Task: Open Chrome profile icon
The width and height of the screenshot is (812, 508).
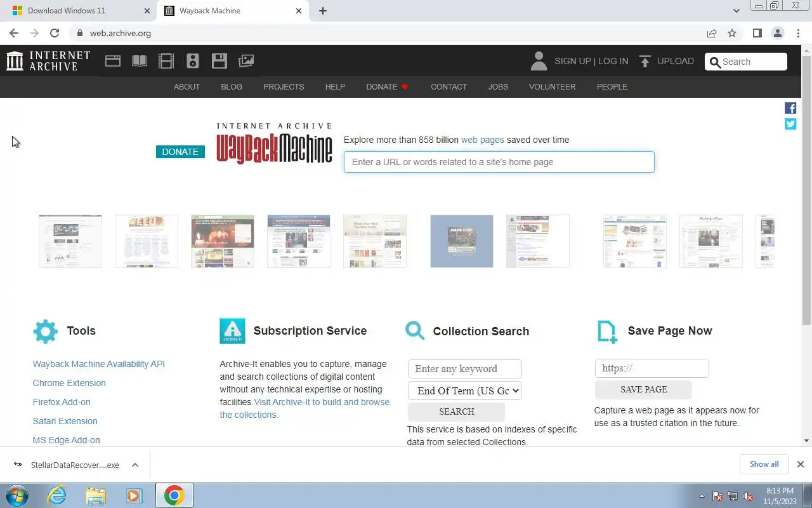Action: click(x=777, y=33)
